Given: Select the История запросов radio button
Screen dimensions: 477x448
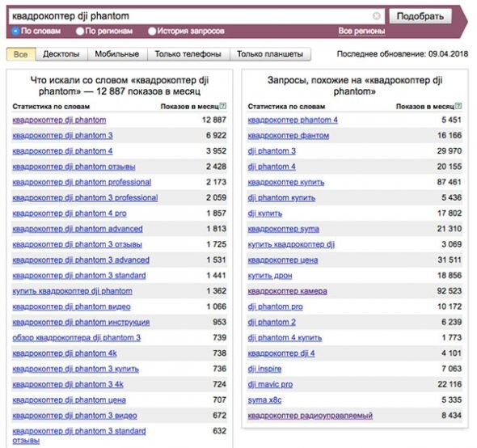Looking at the screenshot, I should pyautogui.click(x=152, y=31).
